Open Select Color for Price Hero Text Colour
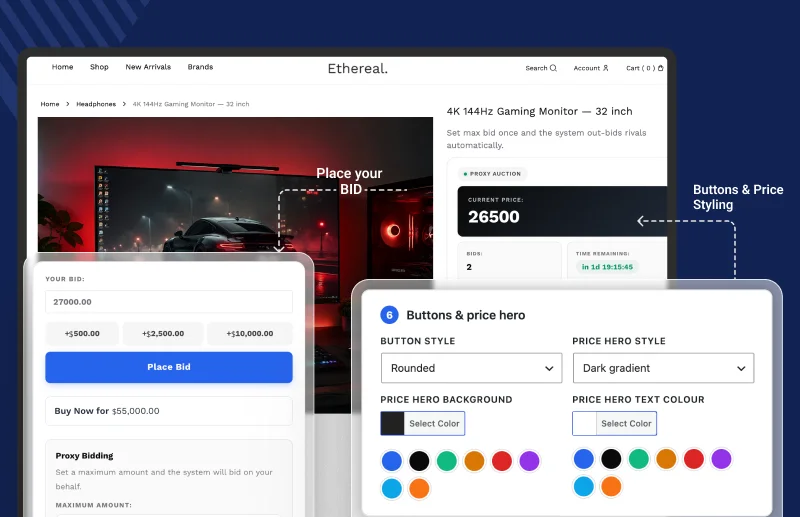Screen dimensions: 800x517 tap(614, 424)
